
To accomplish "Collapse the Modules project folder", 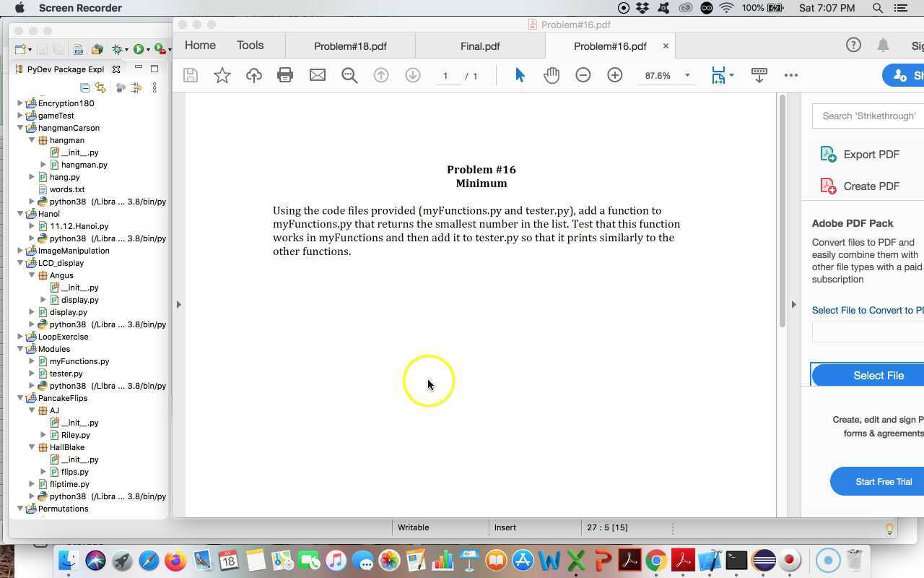I will 20,349.
